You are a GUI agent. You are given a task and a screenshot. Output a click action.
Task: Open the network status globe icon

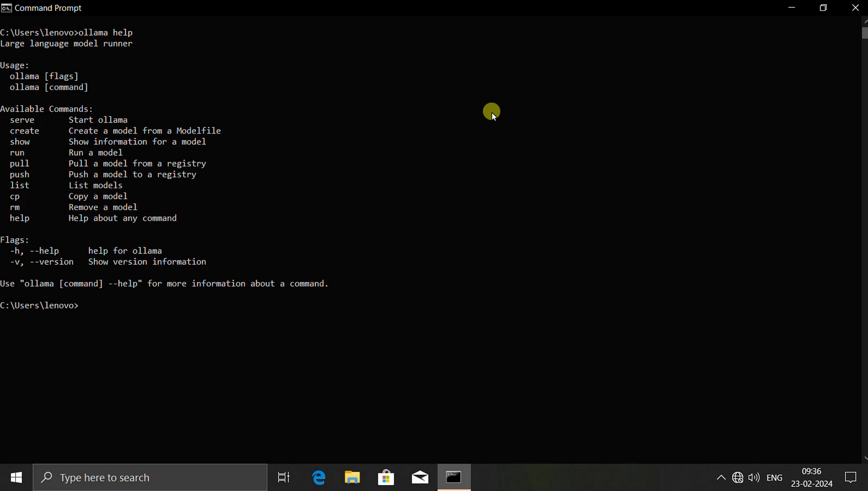tap(737, 477)
